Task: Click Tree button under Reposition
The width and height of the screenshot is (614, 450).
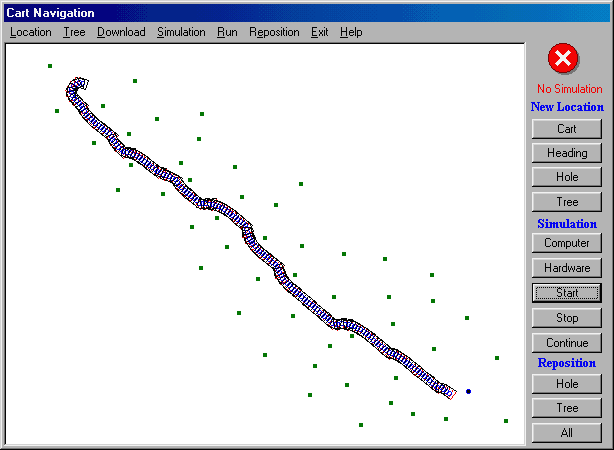Action: pyautogui.click(x=567, y=408)
